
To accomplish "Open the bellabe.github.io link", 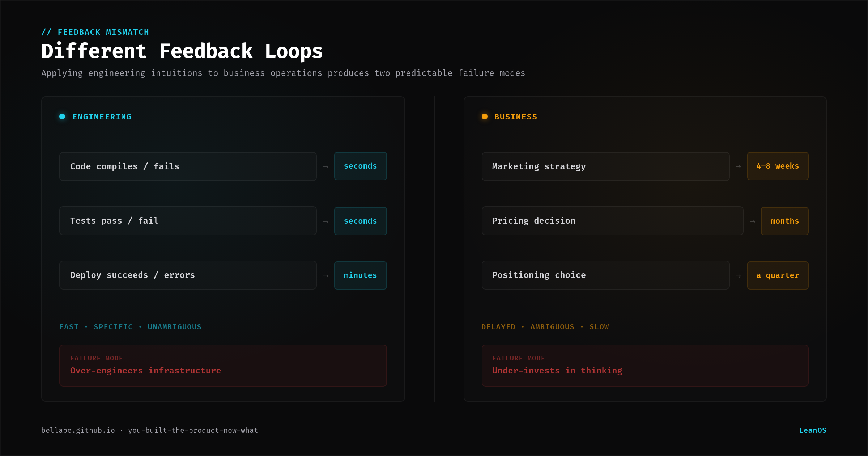I will click(78, 430).
